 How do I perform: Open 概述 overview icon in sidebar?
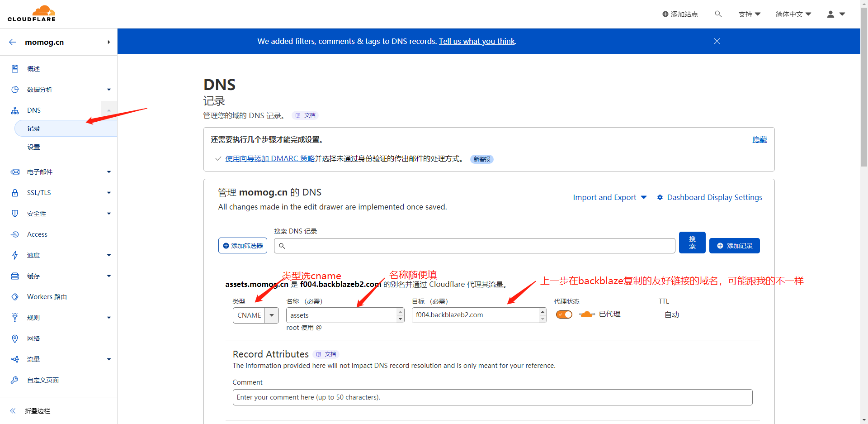pos(15,69)
